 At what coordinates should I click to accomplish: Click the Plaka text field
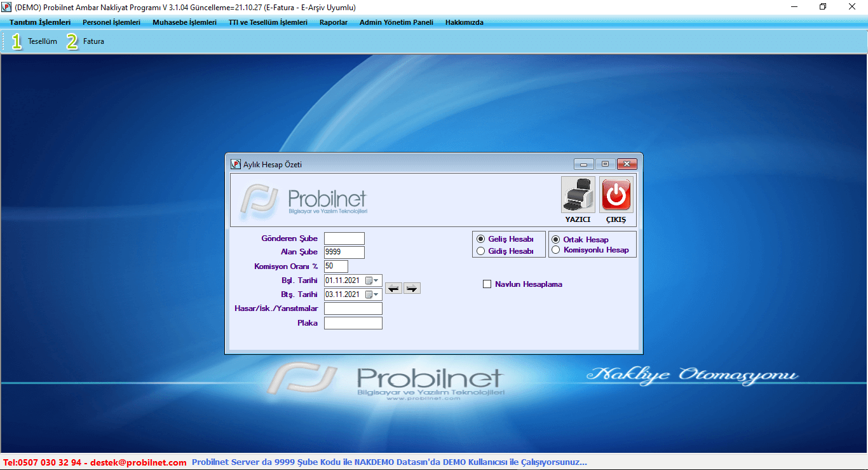(353, 323)
